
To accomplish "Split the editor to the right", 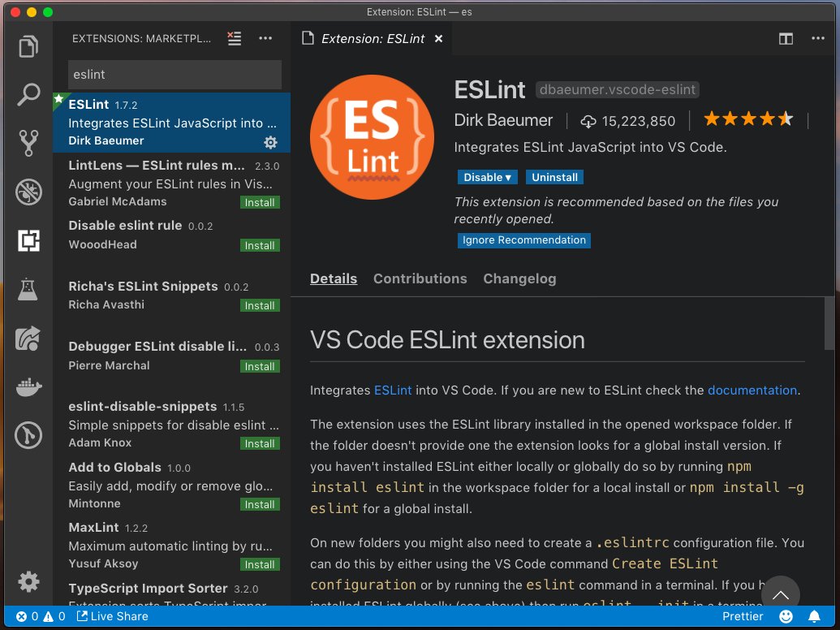I will (x=786, y=39).
